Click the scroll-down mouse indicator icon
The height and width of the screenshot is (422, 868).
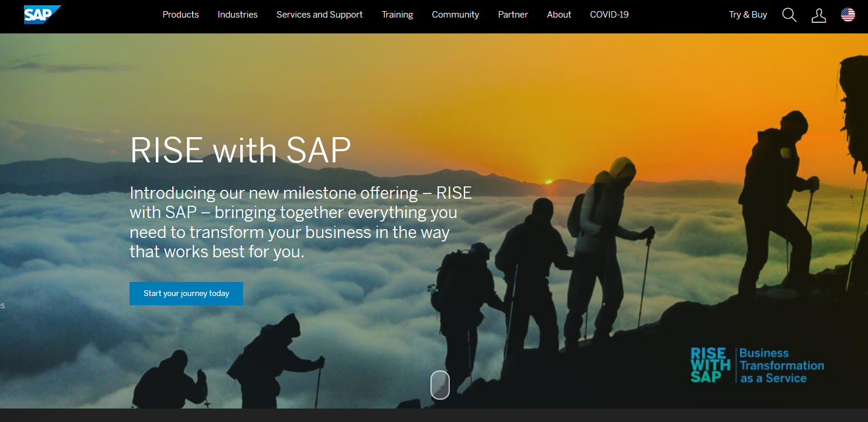[440, 385]
